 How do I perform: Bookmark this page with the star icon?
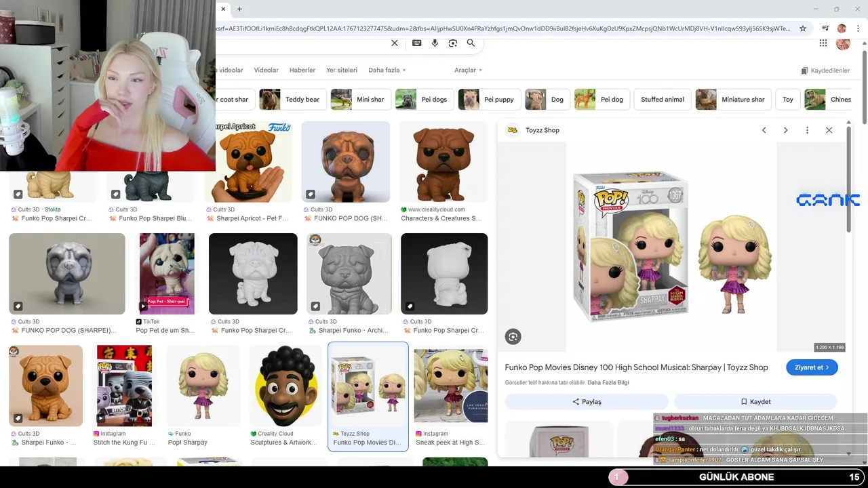[803, 28]
